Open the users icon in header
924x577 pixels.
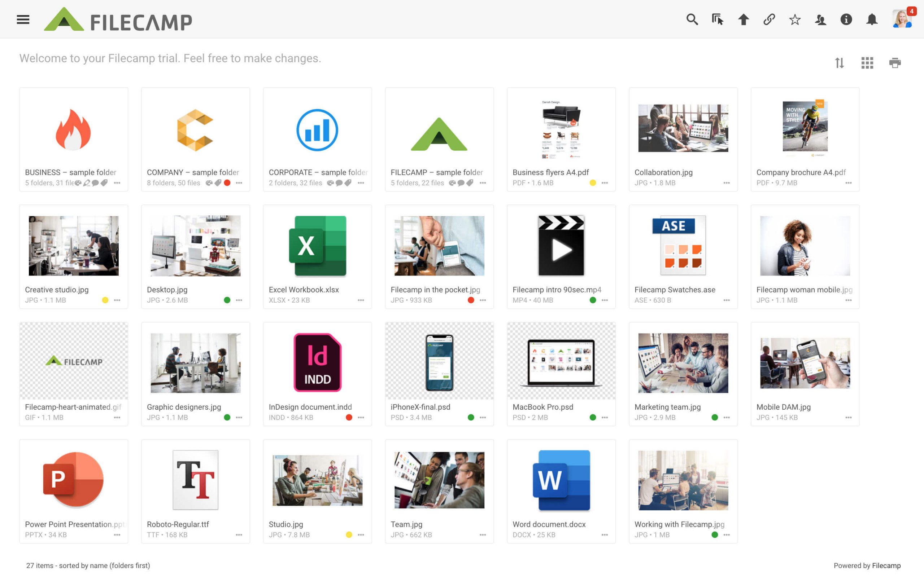click(x=820, y=19)
